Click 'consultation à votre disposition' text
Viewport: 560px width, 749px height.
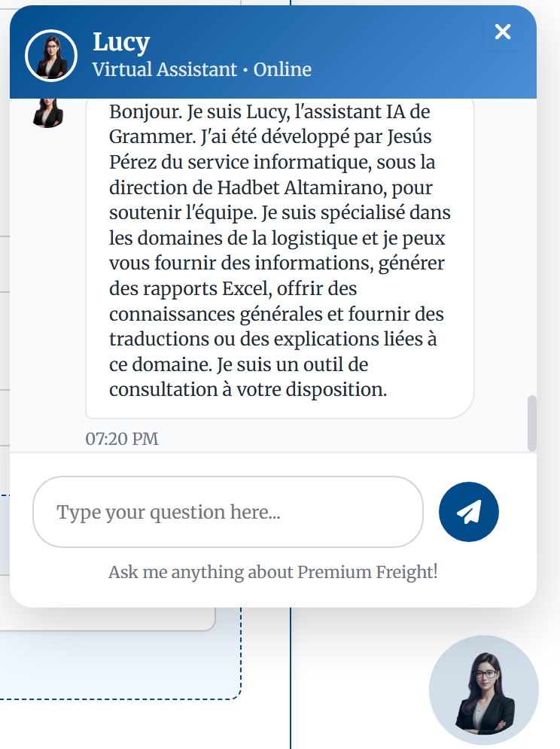coord(248,390)
